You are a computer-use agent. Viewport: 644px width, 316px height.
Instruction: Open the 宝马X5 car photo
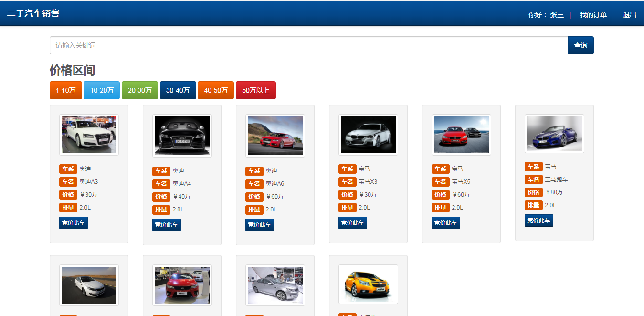pyautogui.click(x=461, y=135)
